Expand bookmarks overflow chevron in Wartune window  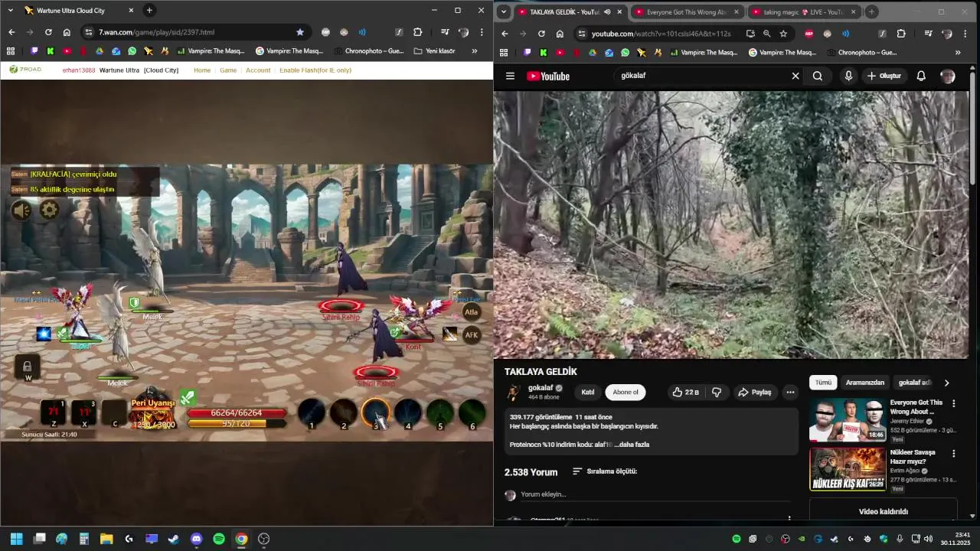[474, 51]
